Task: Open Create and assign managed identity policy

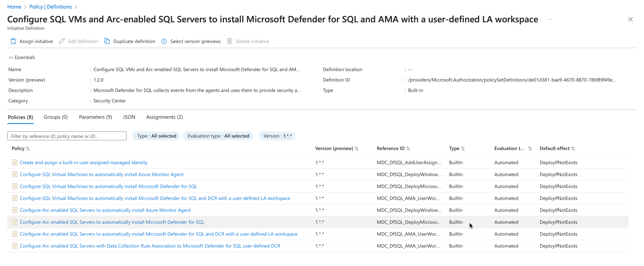Action: click(x=84, y=162)
